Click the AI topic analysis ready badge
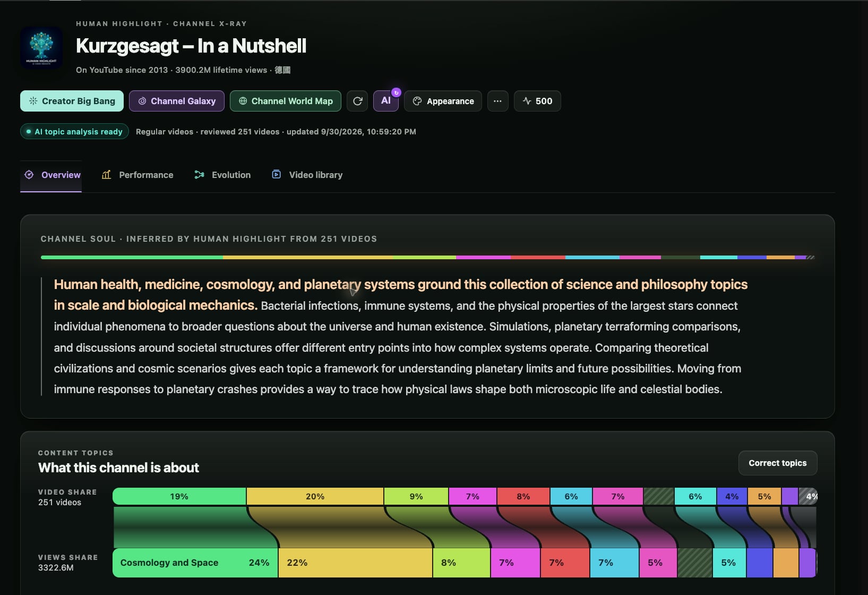This screenshot has width=868, height=595. pyautogui.click(x=74, y=131)
